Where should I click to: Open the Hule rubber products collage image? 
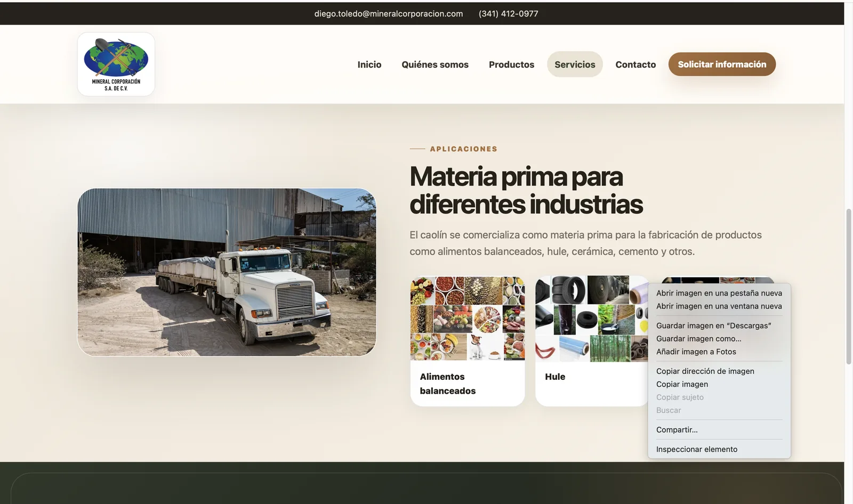point(592,319)
